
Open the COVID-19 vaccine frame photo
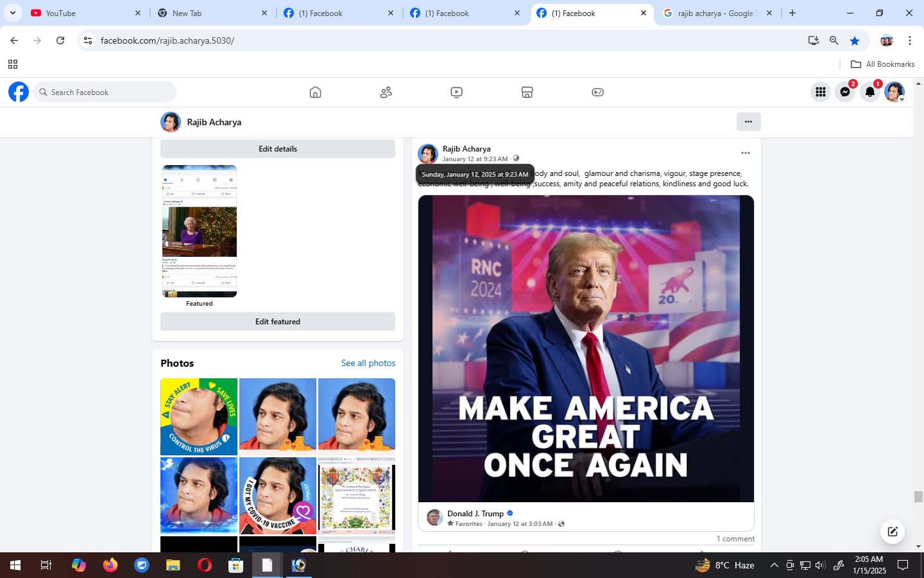tap(278, 496)
